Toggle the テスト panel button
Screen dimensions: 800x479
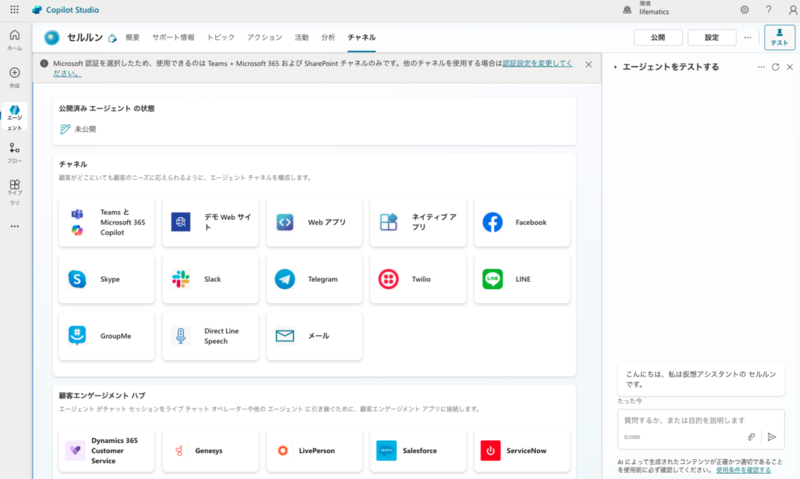click(779, 38)
